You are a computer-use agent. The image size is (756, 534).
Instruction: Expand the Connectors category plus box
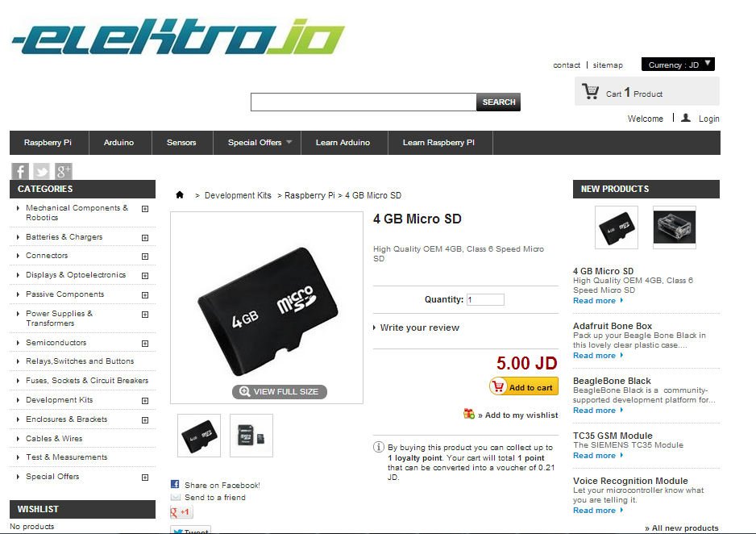144,257
